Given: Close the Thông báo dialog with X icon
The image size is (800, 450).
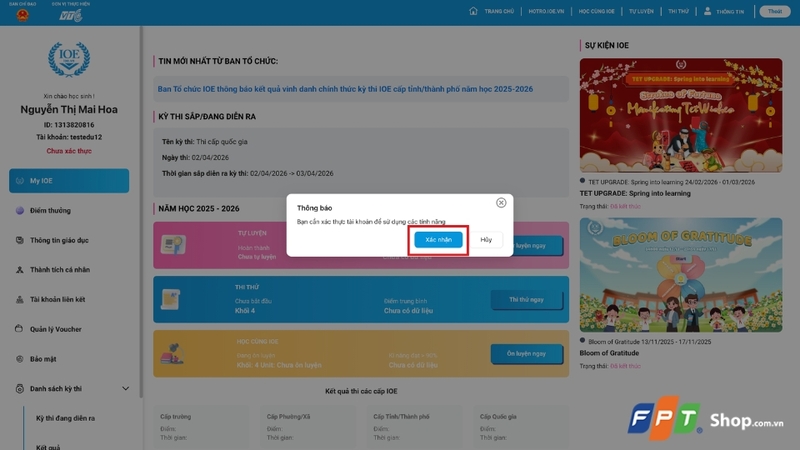Looking at the screenshot, I should [501, 203].
